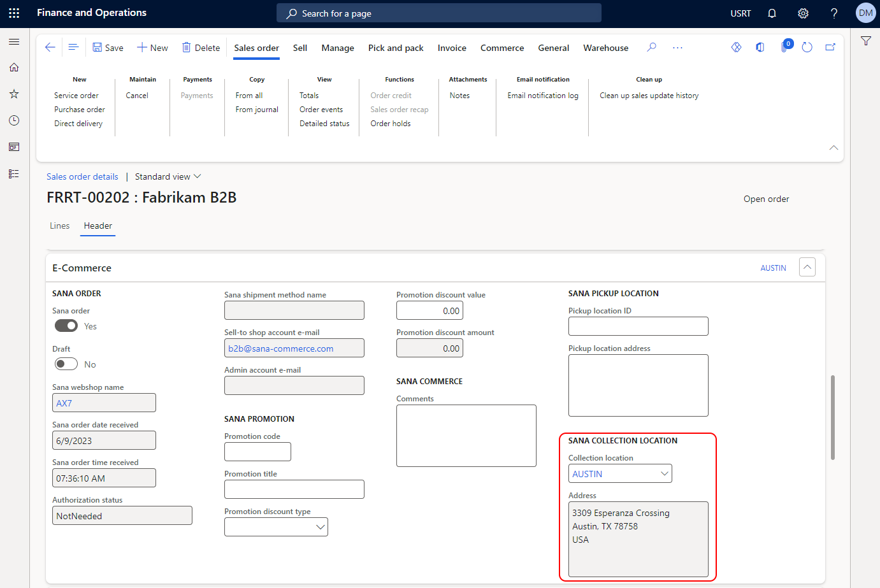
Task: Click the back arrow icon
Action: click(50, 47)
